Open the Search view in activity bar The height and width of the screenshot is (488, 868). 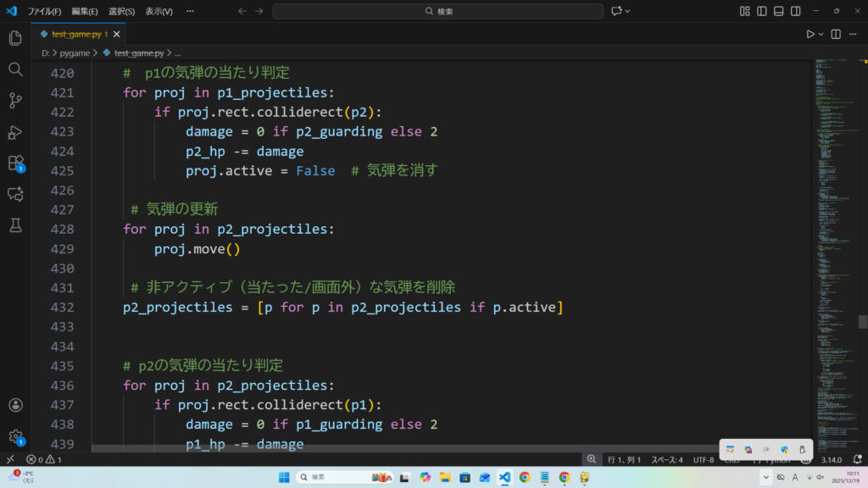pos(14,69)
